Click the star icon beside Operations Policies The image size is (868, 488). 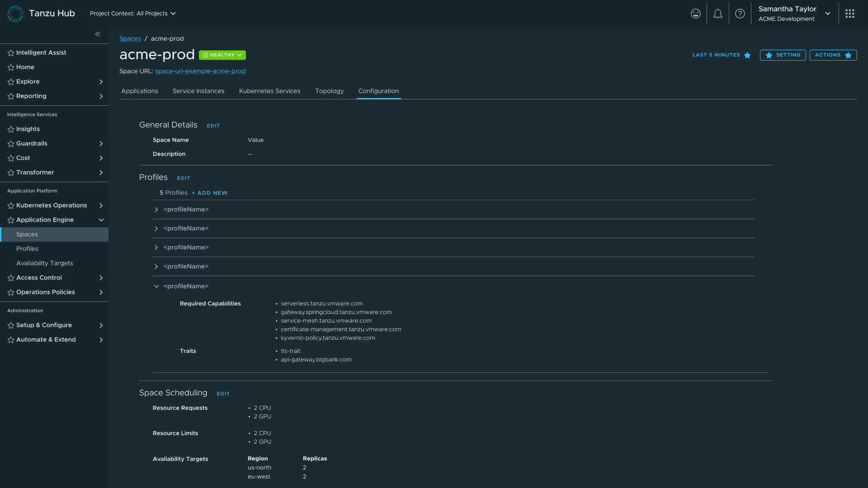[11, 292]
